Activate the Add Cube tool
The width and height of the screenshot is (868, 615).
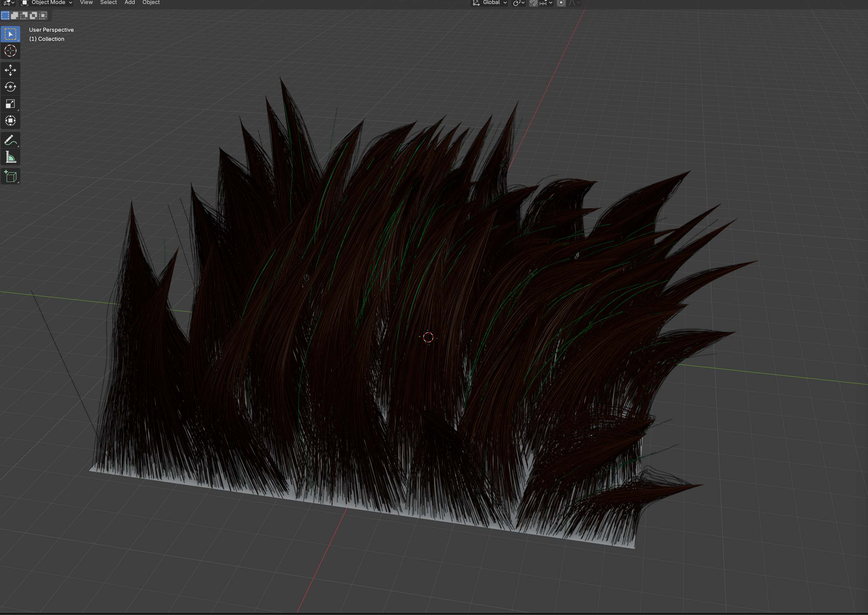pos(10,176)
